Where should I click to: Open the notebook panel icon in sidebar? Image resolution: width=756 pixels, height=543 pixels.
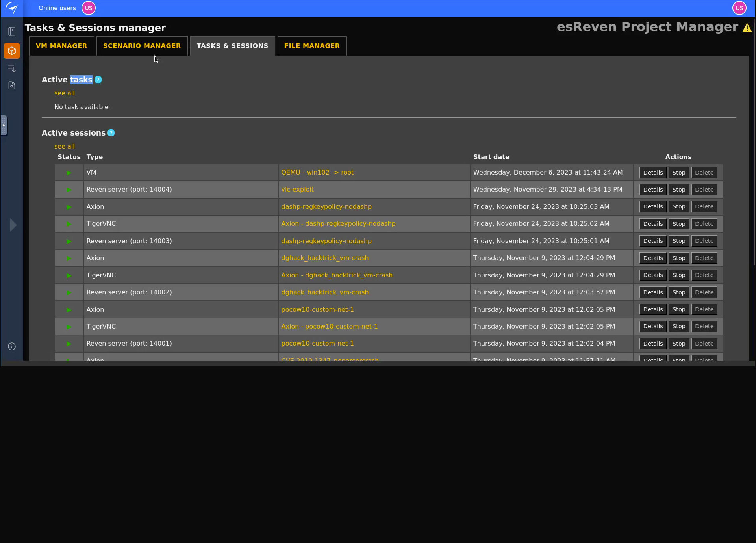[12, 31]
